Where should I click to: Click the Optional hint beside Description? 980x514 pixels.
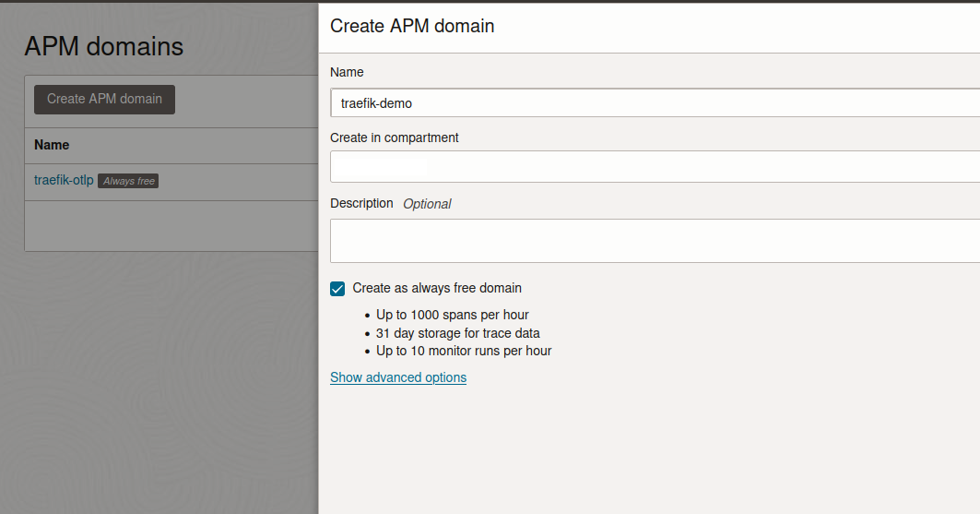click(x=427, y=204)
